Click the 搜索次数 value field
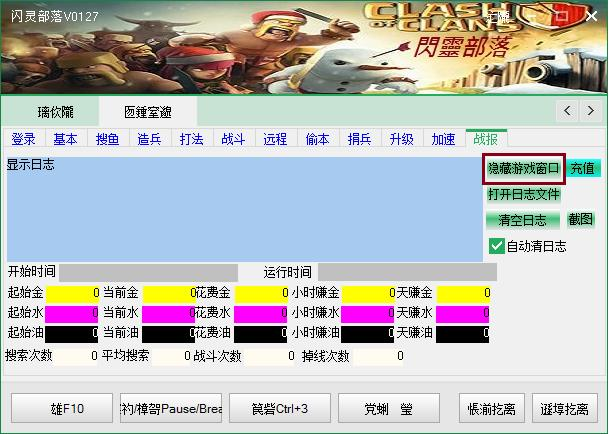 tap(76, 356)
